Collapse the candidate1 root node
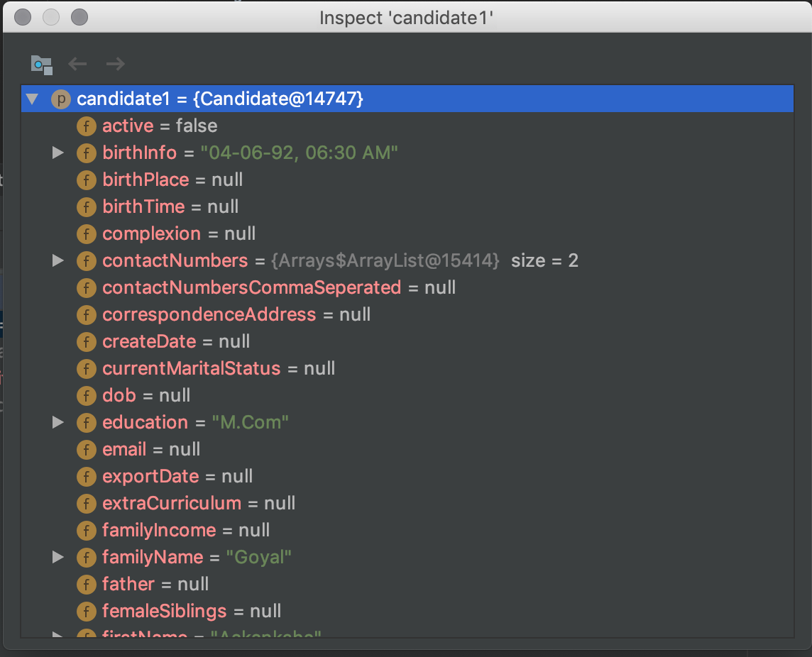This screenshot has width=812, height=657. (x=32, y=99)
